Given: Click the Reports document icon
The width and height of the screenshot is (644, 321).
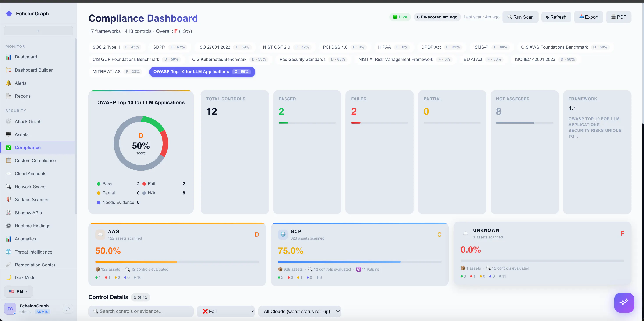Looking at the screenshot, I should pos(9,96).
